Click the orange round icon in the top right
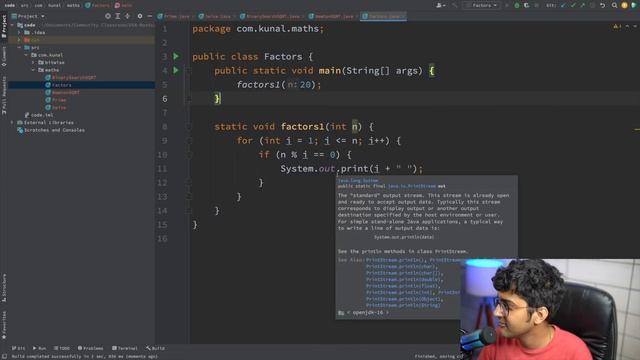This screenshot has height=360, width=640. click(624, 5)
